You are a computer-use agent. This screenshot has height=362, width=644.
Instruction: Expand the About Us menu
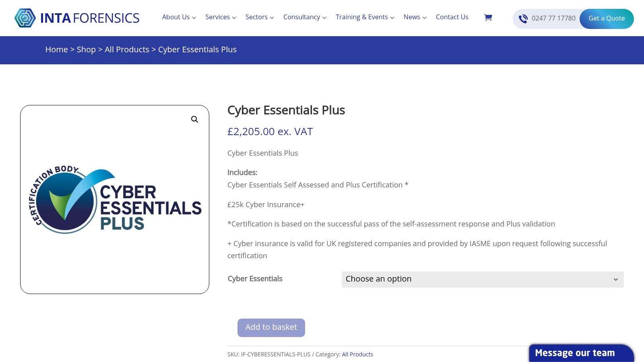pos(179,17)
